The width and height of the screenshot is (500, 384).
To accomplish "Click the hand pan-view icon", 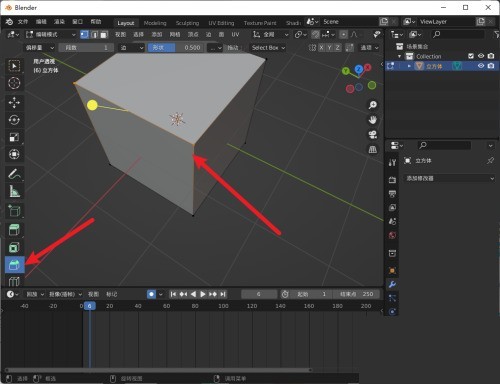I will 373,120.
